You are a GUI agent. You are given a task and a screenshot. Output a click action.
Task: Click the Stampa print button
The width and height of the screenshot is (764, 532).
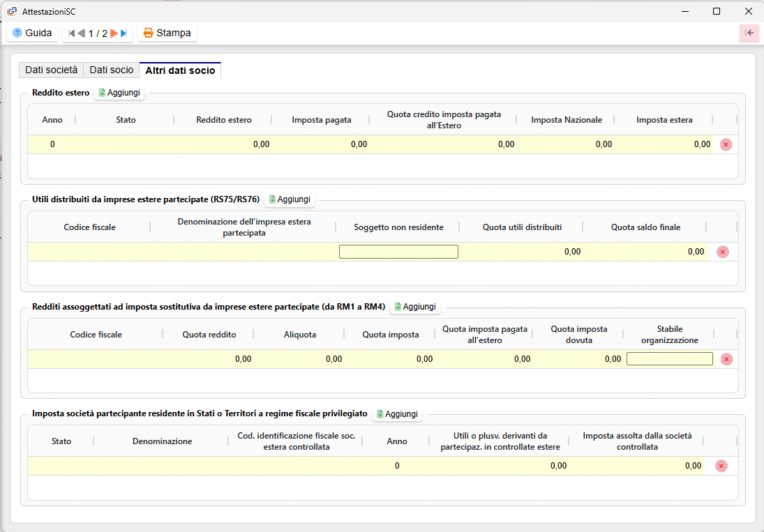[x=167, y=33]
